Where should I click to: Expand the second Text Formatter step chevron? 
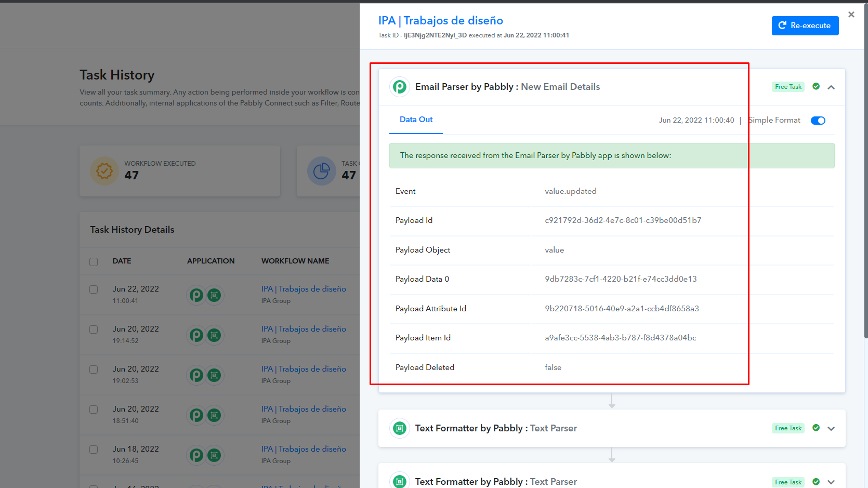(x=831, y=482)
